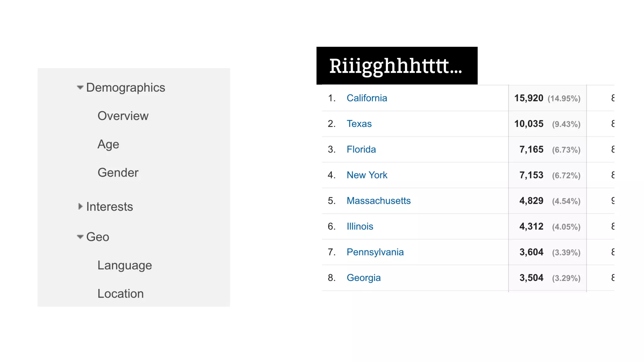Open the California region link
Screen dimensions: 644x362
pos(367,98)
